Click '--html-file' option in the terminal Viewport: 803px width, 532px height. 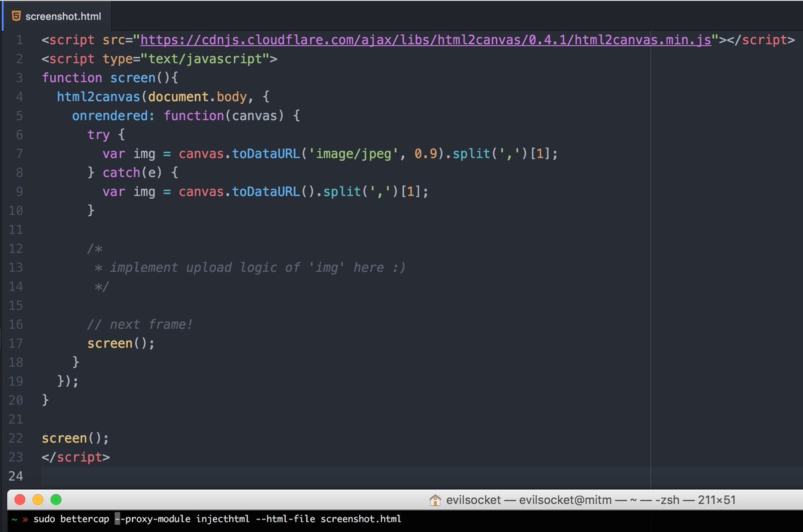(286, 519)
